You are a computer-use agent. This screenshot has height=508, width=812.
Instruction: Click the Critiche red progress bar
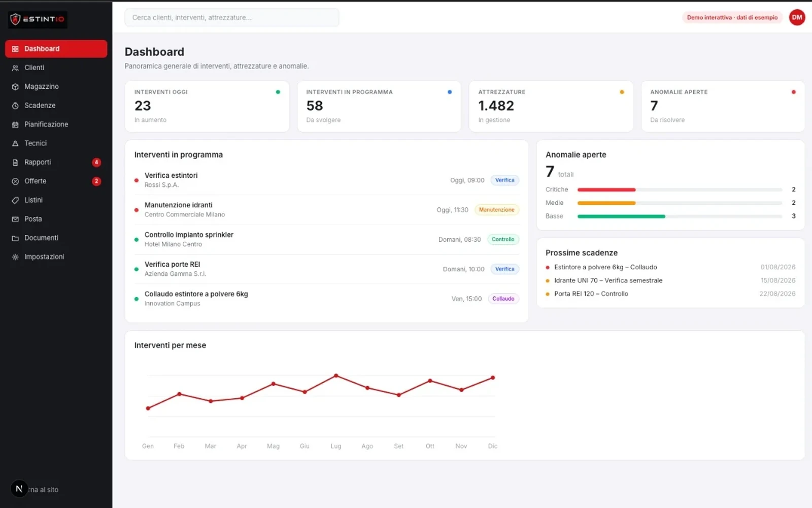(x=606, y=189)
